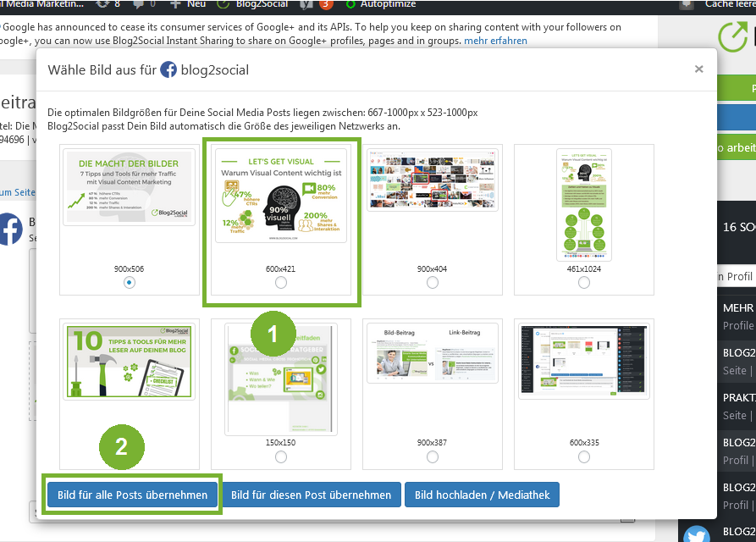756x542 pixels.
Task: Follow the 'mehr erfahren' link
Action: point(495,41)
